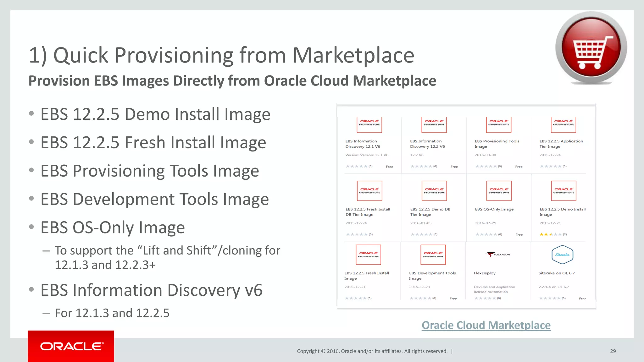The width and height of the screenshot is (644, 362).
Task: Click the EBS 12.2.5 Fresh Install DB Tier logo
Action: coord(369,191)
